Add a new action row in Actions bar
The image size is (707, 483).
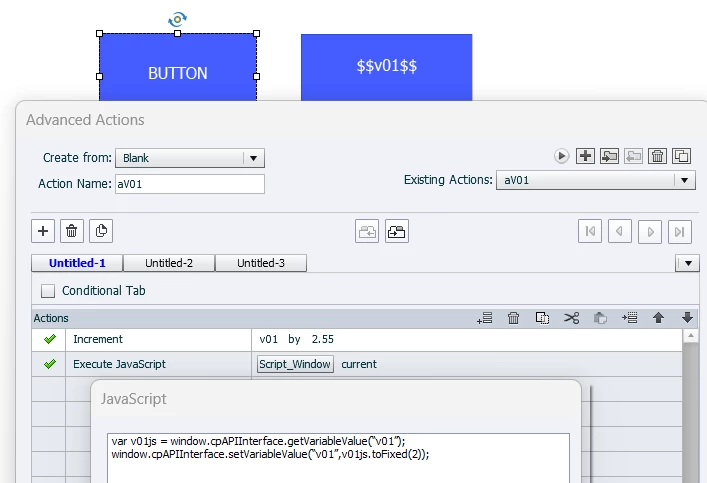[x=485, y=318]
